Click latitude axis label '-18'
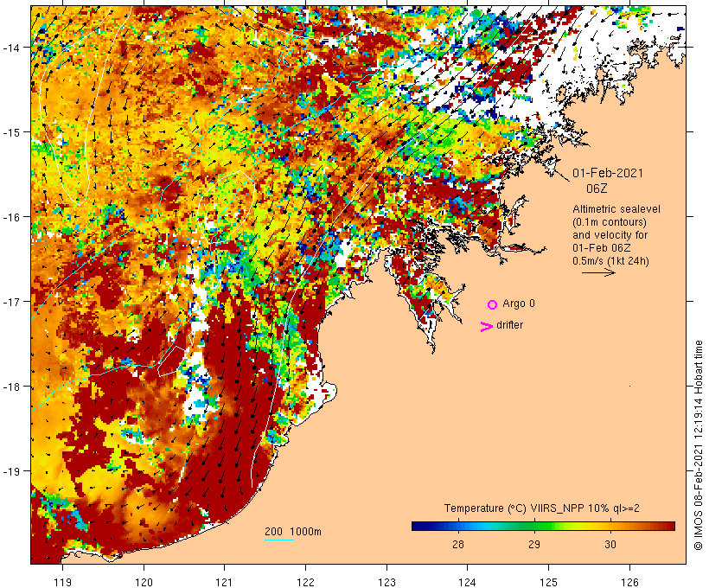The height and width of the screenshot is (588, 709). tap(11, 387)
